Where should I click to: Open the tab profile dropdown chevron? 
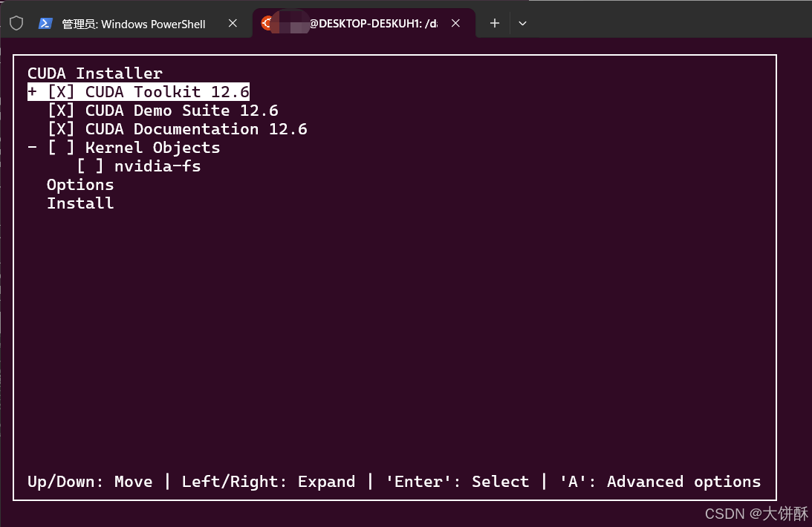click(522, 23)
